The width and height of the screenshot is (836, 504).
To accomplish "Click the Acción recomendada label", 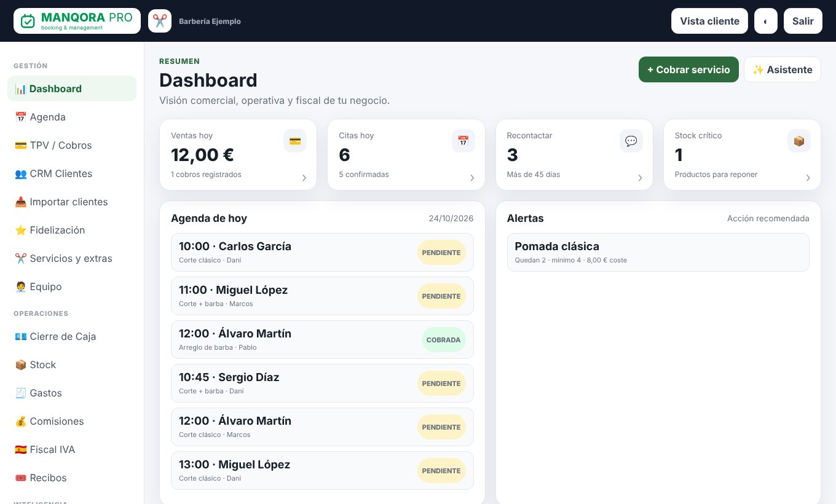I will point(768,218).
